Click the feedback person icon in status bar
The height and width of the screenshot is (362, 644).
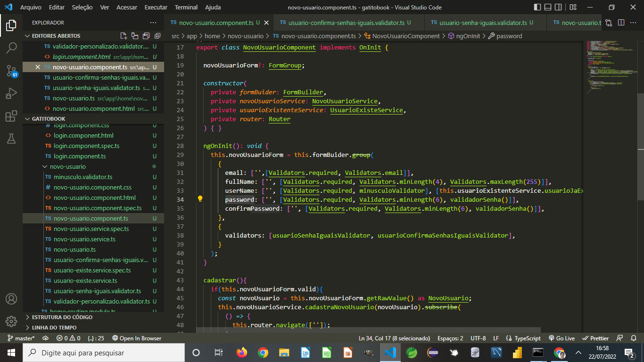point(620,338)
